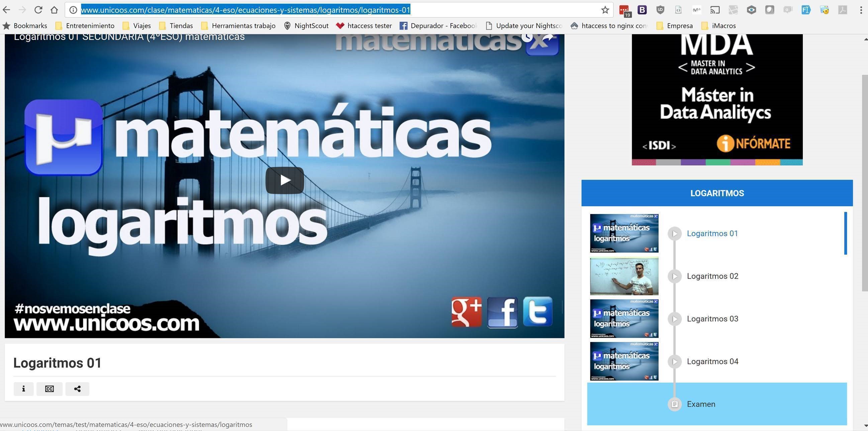Select Logaritmos 03 in playlist

coord(712,319)
